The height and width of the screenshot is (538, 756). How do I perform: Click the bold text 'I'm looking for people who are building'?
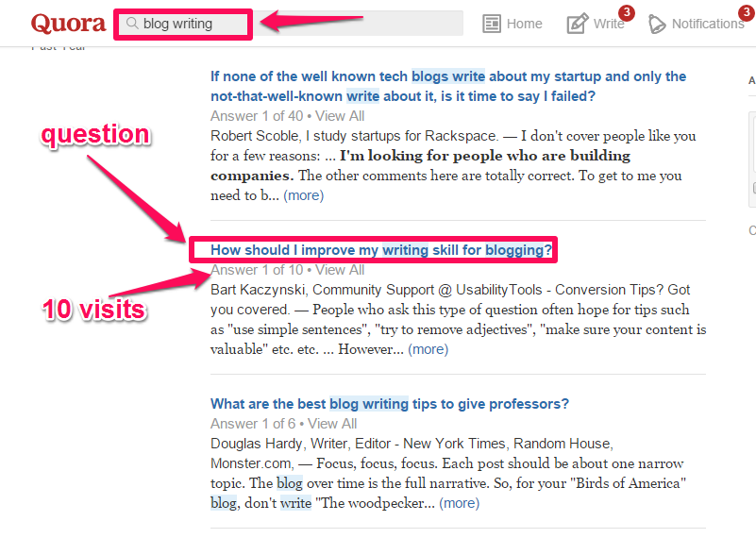tap(484, 156)
